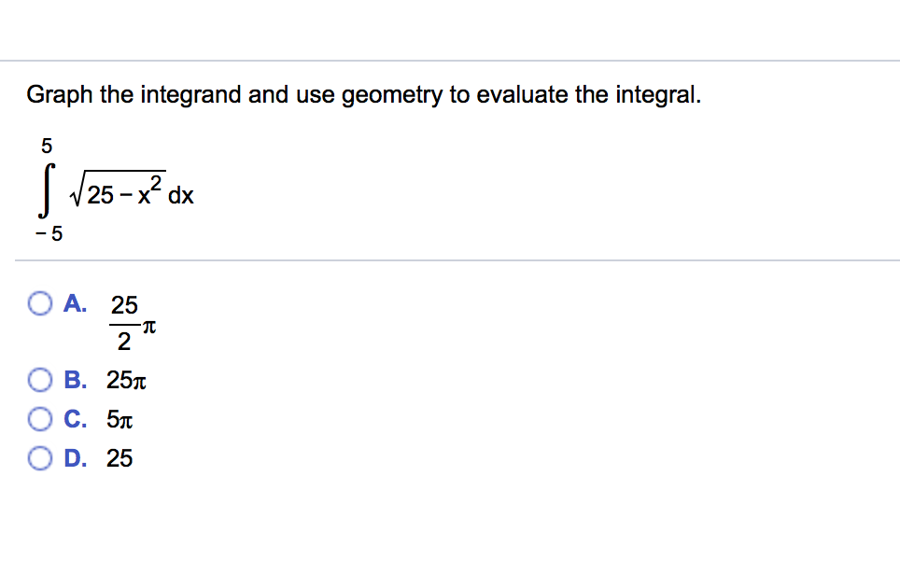The height and width of the screenshot is (588, 900).
Task: Click the blue letter D label
Action: coord(74,458)
